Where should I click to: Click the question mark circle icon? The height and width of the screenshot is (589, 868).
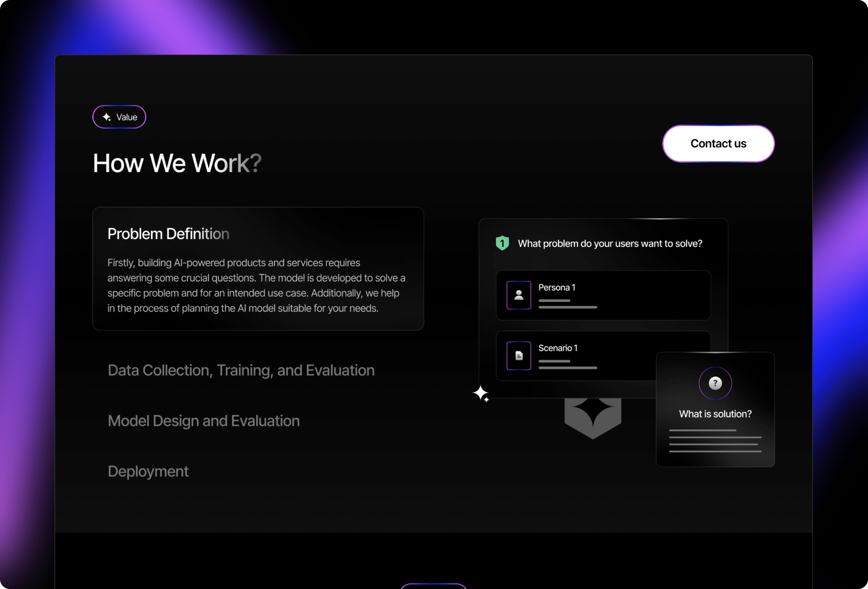click(715, 383)
